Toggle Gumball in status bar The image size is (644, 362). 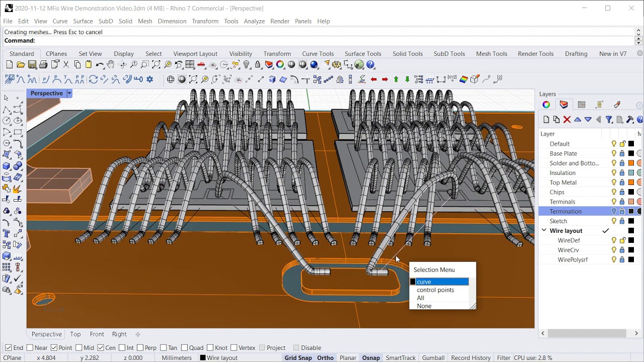[x=433, y=358]
